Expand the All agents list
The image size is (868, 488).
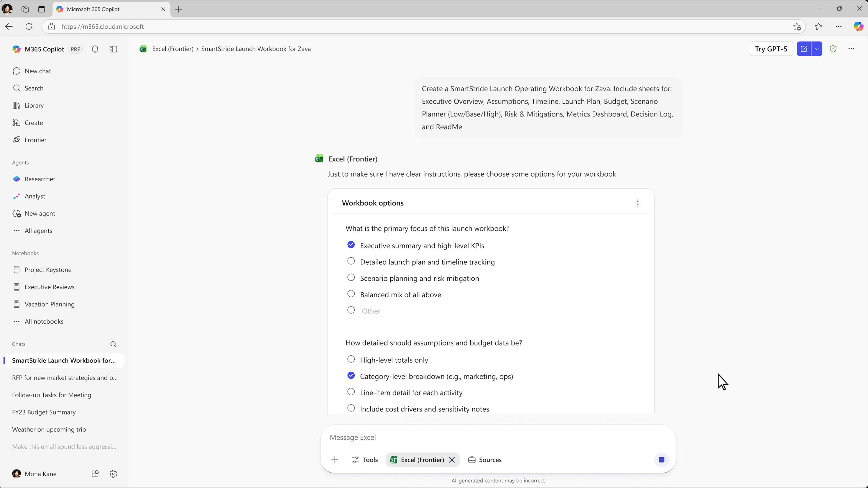tap(38, 231)
